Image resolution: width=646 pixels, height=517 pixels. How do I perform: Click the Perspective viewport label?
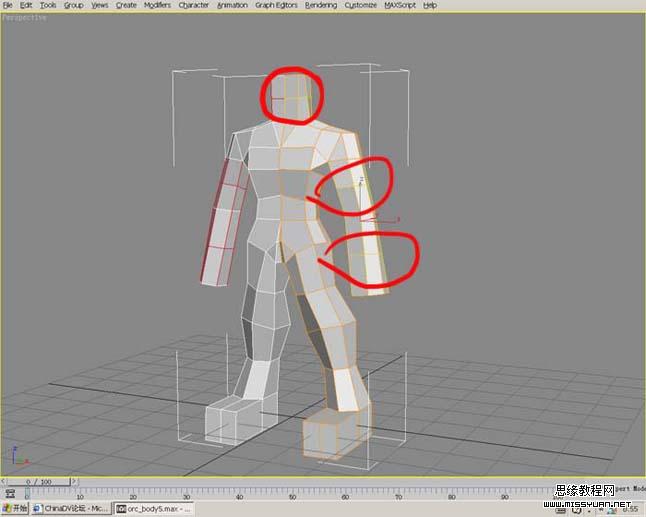[24, 17]
